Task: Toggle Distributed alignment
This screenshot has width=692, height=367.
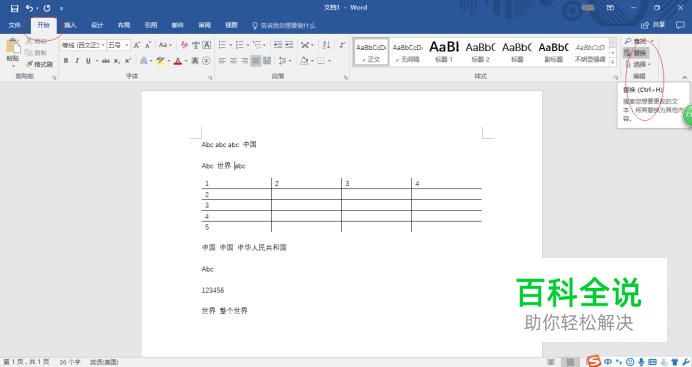Action: pyautogui.click(x=267, y=61)
